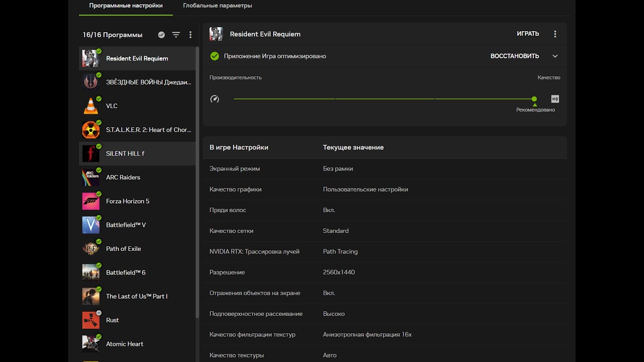Click the '16/16 Программы' counter text

113,35
